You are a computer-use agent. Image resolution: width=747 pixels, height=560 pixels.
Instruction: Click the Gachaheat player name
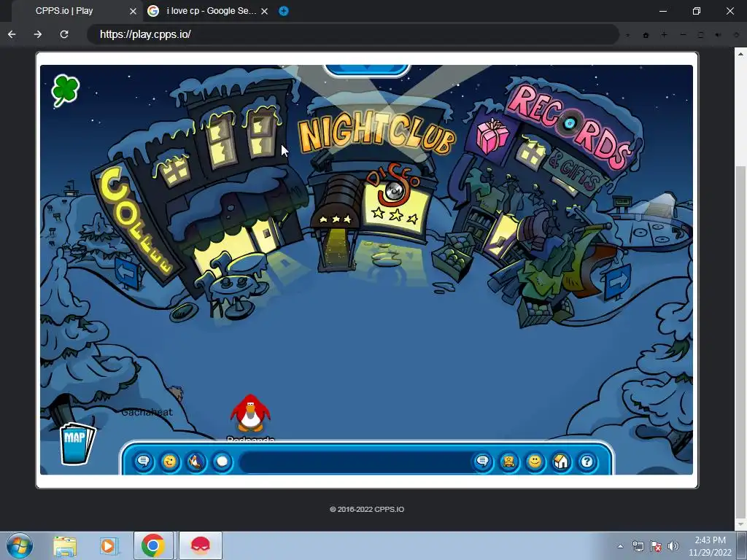(147, 413)
